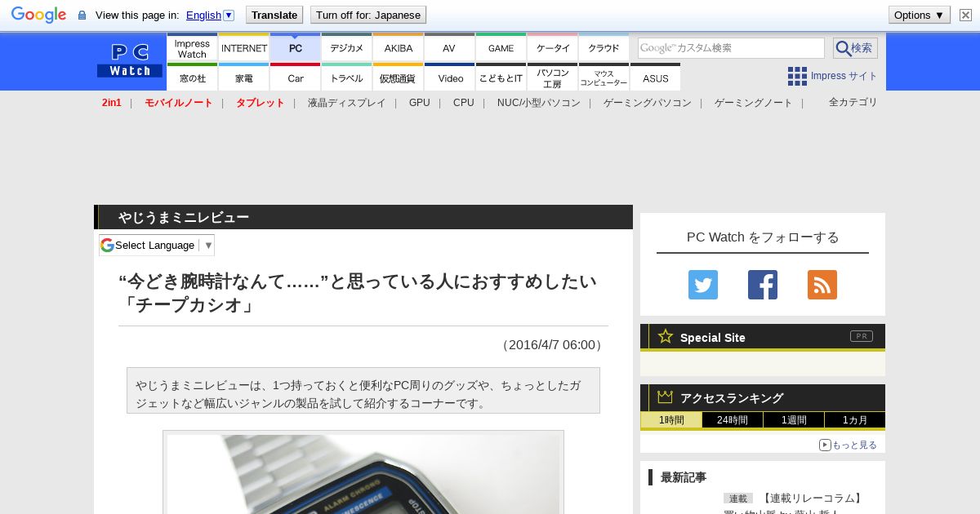Screen dimensions: 980x514
Task: Open 仮想通貨 nav tab
Action: point(399,78)
